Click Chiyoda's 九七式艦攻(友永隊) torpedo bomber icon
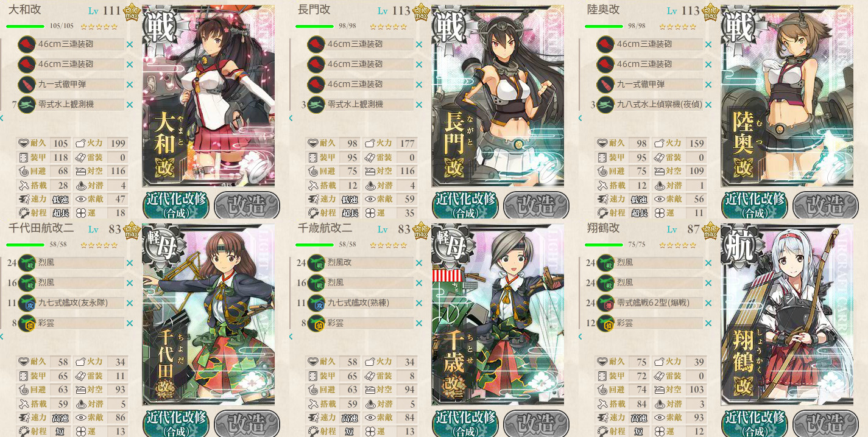The width and height of the screenshot is (868, 437). point(26,303)
